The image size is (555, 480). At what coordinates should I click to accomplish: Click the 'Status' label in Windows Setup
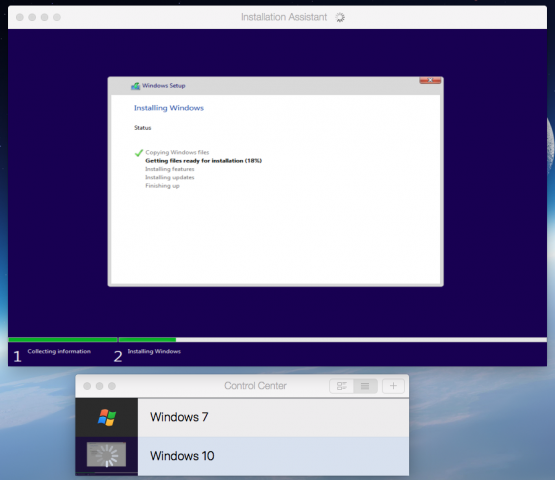coord(143,128)
